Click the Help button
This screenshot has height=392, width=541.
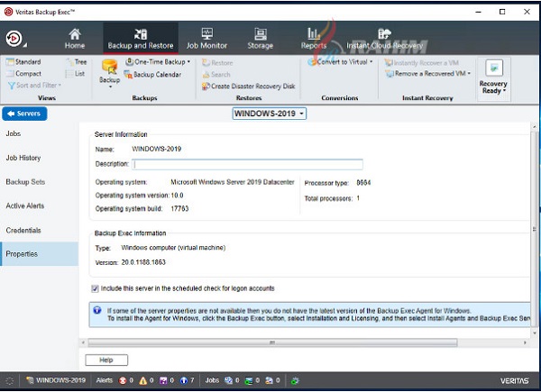106,360
